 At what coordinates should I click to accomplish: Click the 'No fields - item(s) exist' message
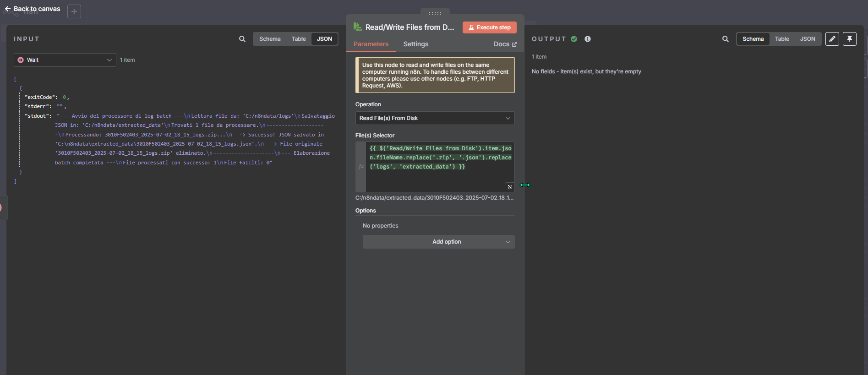coord(586,71)
